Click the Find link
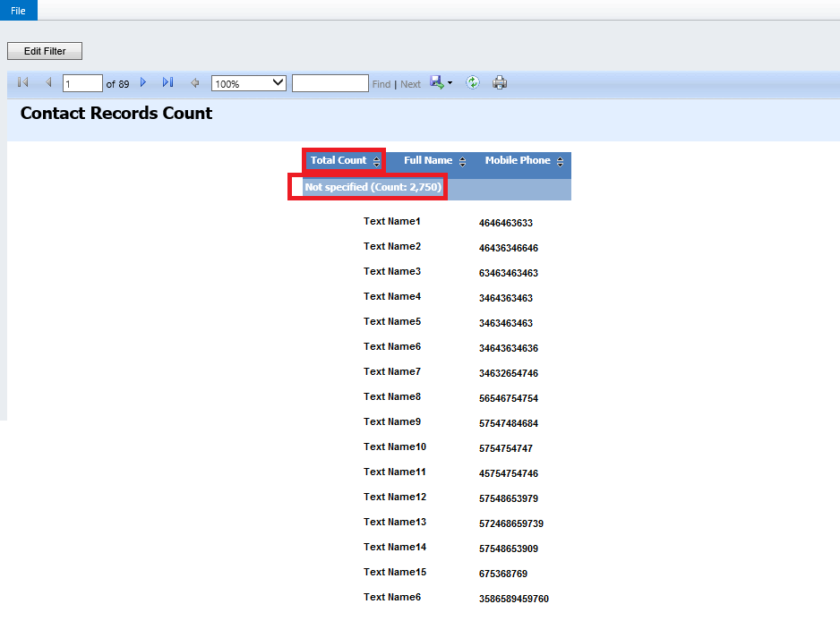This screenshot has width=840, height=621. [x=381, y=84]
